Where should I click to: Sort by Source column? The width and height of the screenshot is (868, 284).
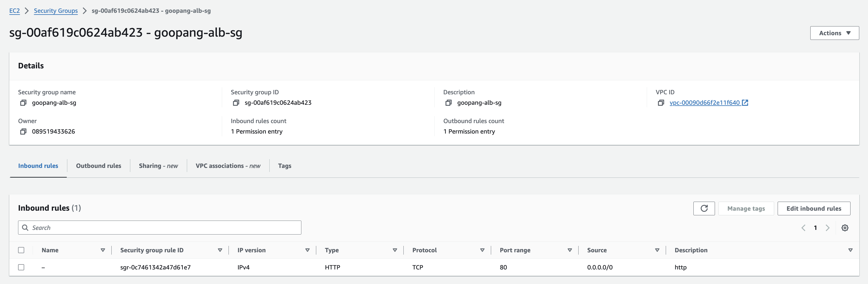pyautogui.click(x=657, y=250)
